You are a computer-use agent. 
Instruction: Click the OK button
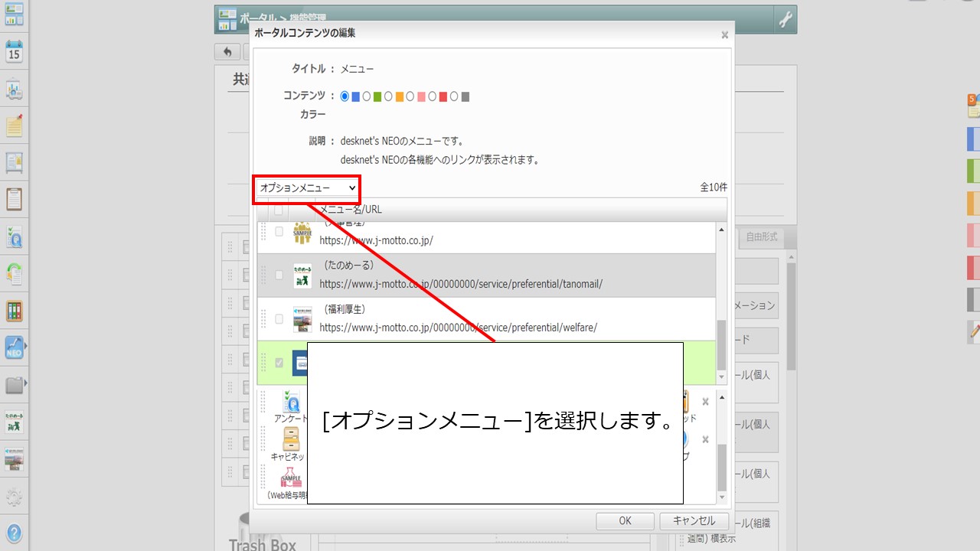[x=625, y=521]
